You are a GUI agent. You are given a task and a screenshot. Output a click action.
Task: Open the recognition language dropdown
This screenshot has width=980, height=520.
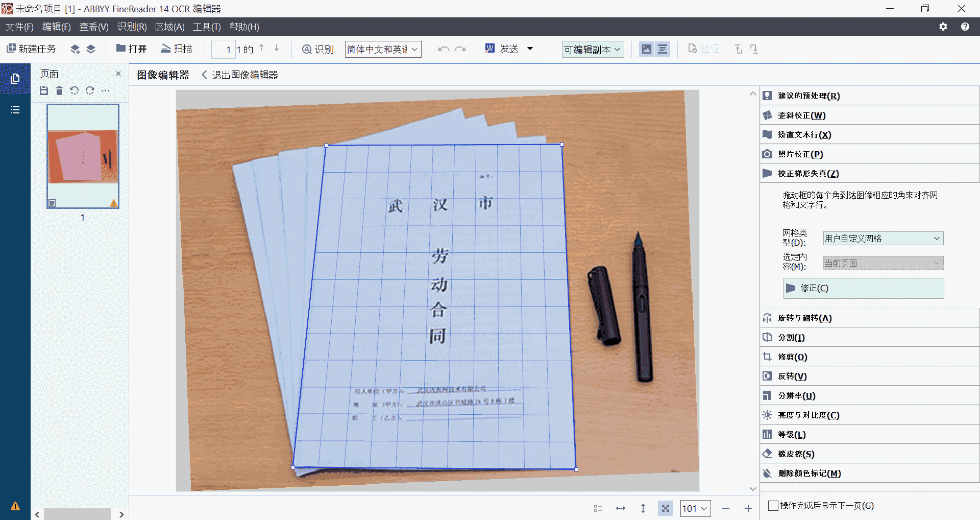(382, 49)
